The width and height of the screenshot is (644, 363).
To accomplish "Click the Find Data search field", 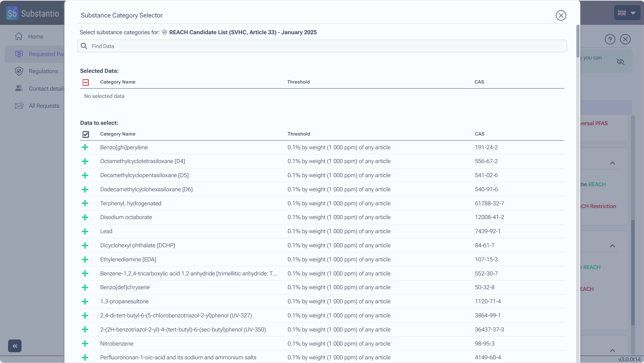I will pyautogui.click(x=322, y=46).
